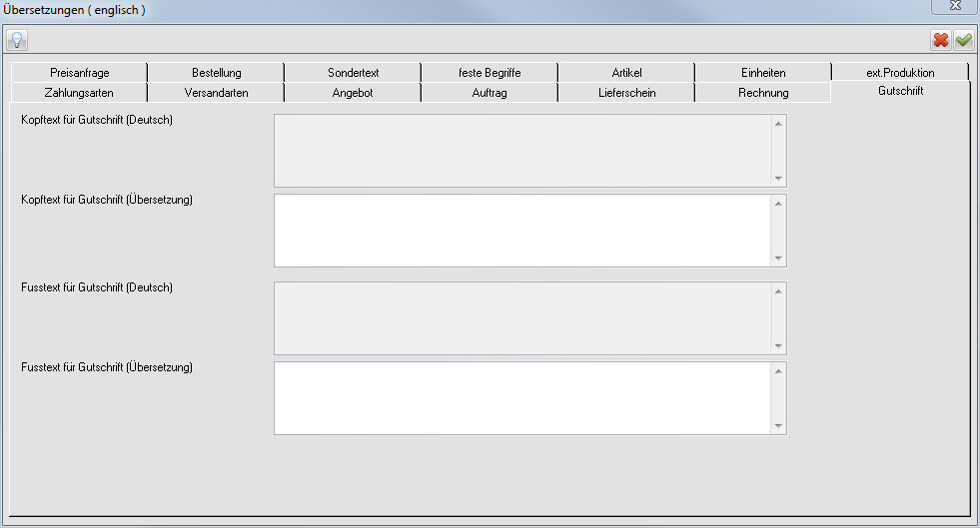Click scroll-up arrow of Fusstext (Übersetzung) field
The width and height of the screenshot is (980, 528).
(x=778, y=371)
